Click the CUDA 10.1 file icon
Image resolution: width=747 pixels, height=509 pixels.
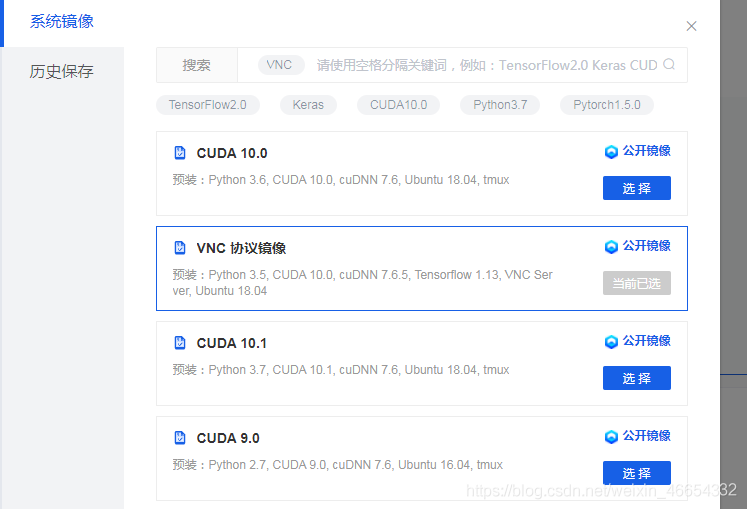click(180, 342)
